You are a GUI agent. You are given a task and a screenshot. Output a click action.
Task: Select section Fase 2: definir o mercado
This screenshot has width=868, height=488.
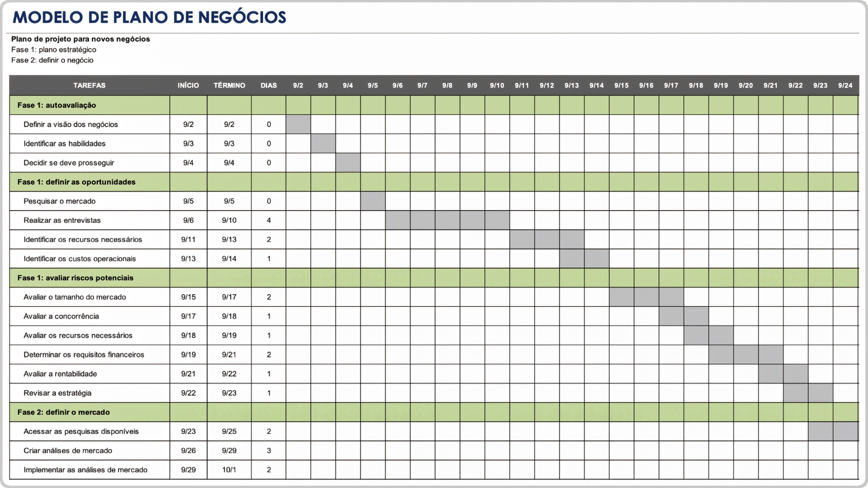tap(434, 412)
